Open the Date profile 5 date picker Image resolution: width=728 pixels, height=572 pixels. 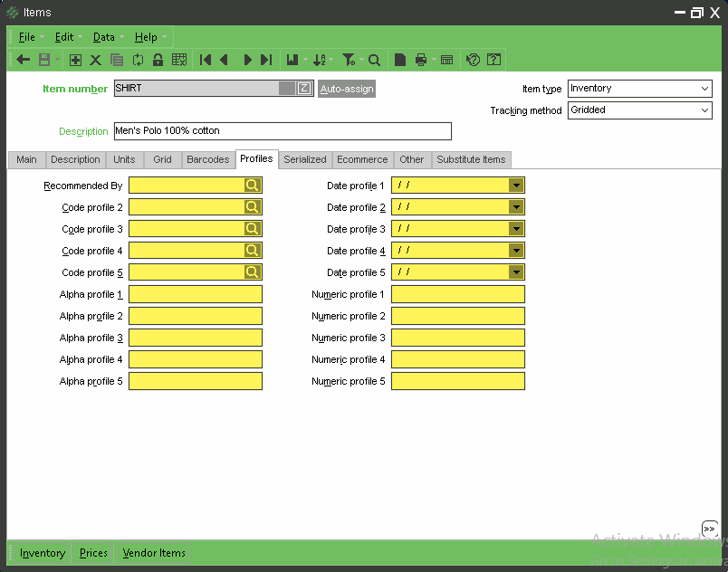coord(516,272)
